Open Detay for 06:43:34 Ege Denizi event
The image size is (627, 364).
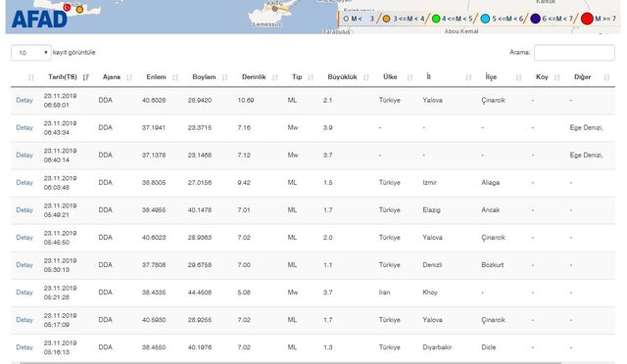pyautogui.click(x=24, y=128)
